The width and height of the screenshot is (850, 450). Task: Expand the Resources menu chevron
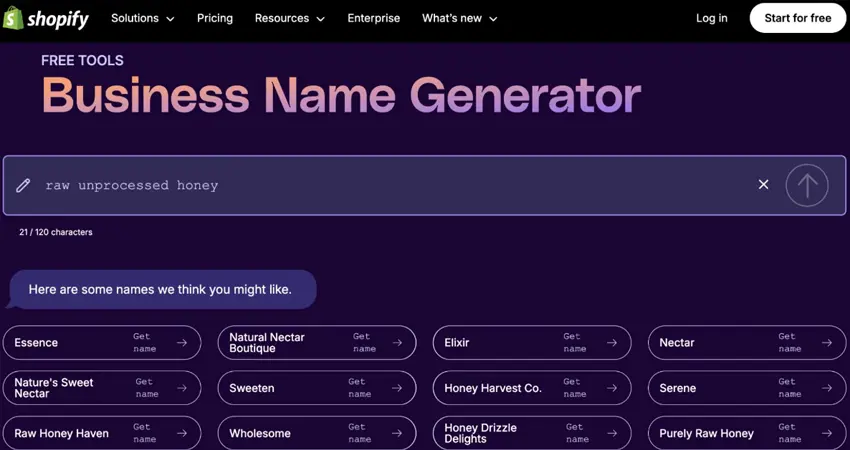click(x=320, y=19)
